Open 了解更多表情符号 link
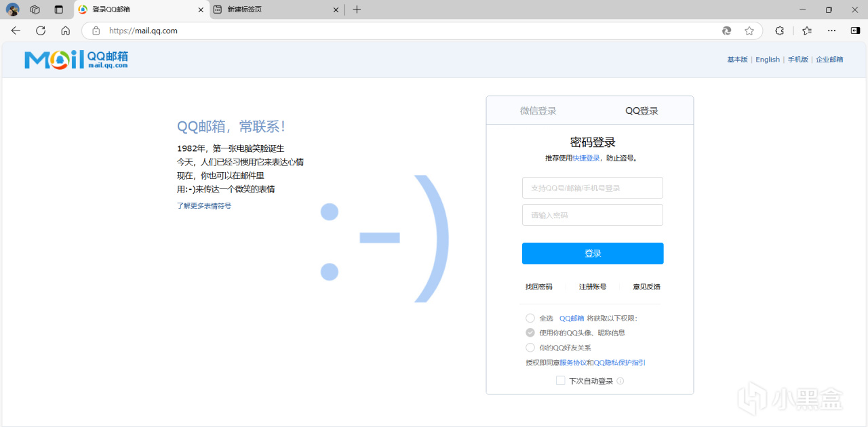Image resolution: width=868 pixels, height=427 pixels. 204,205
